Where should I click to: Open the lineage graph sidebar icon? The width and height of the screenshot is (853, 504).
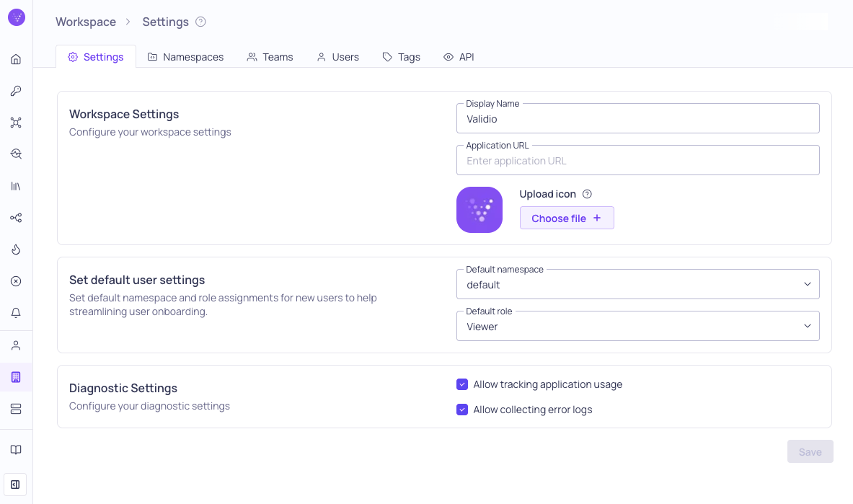(16, 218)
